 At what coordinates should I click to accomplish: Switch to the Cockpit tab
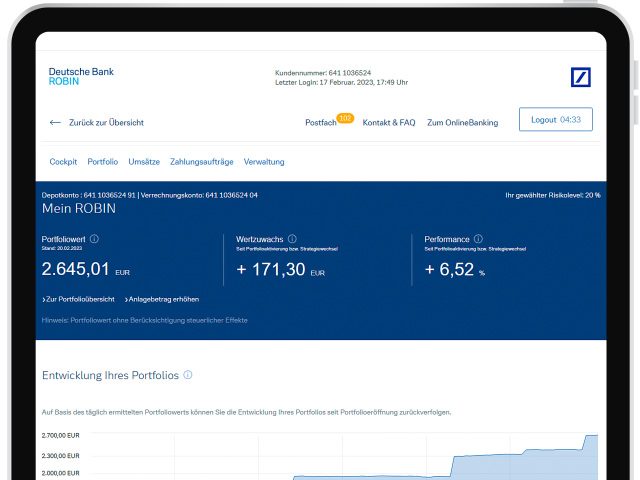(x=63, y=162)
